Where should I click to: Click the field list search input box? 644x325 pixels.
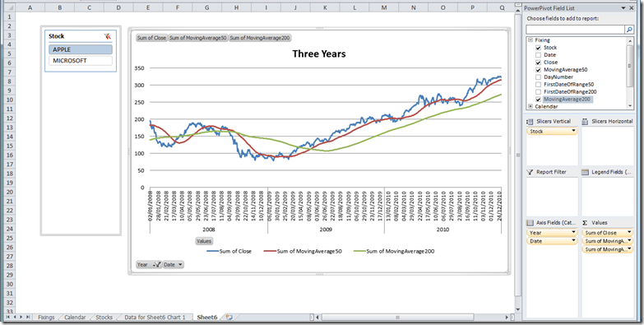tap(575, 30)
